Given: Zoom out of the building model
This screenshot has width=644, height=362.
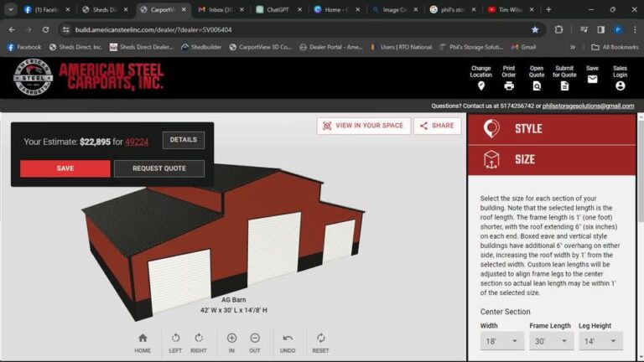Looking at the screenshot, I should pos(255,343).
